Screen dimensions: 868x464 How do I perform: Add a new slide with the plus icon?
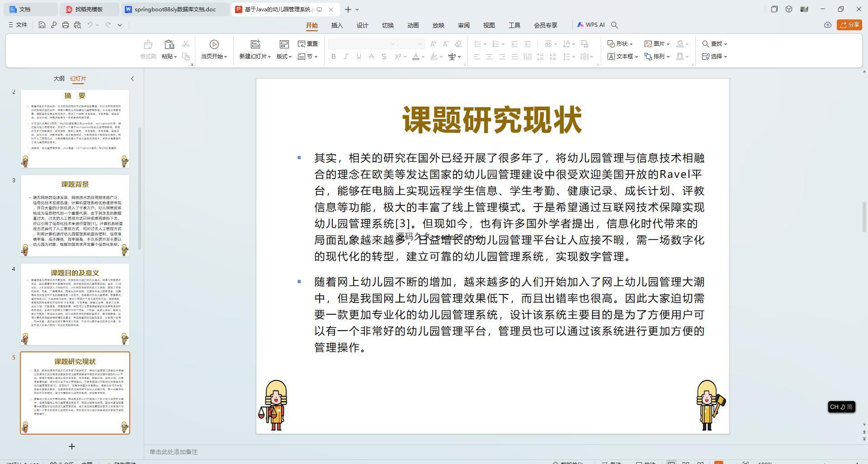click(x=71, y=446)
